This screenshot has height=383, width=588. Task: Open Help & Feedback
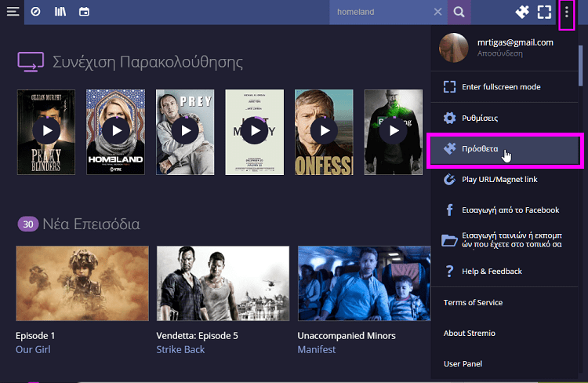504,271
